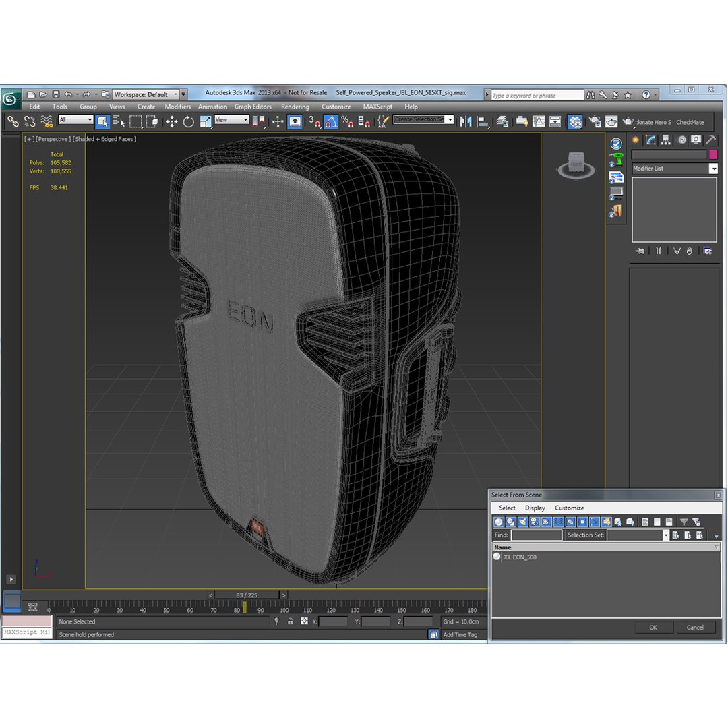Open the Modifiers menu
Screen dimensions: 728x728
[x=178, y=107]
